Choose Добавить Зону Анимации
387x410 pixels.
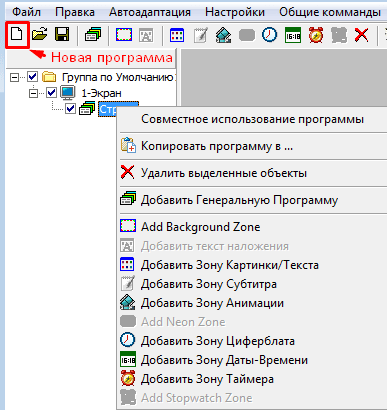click(253, 303)
